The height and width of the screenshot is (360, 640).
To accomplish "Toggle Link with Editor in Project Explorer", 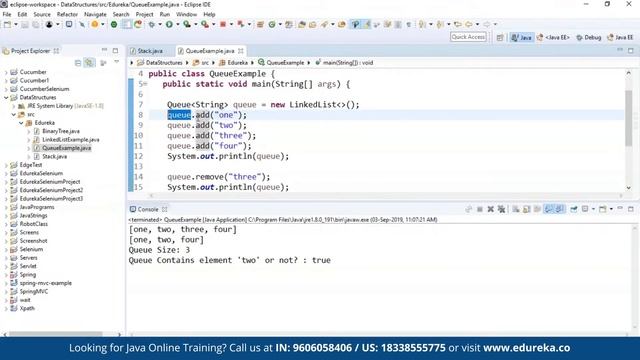I will tap(89, 63).
